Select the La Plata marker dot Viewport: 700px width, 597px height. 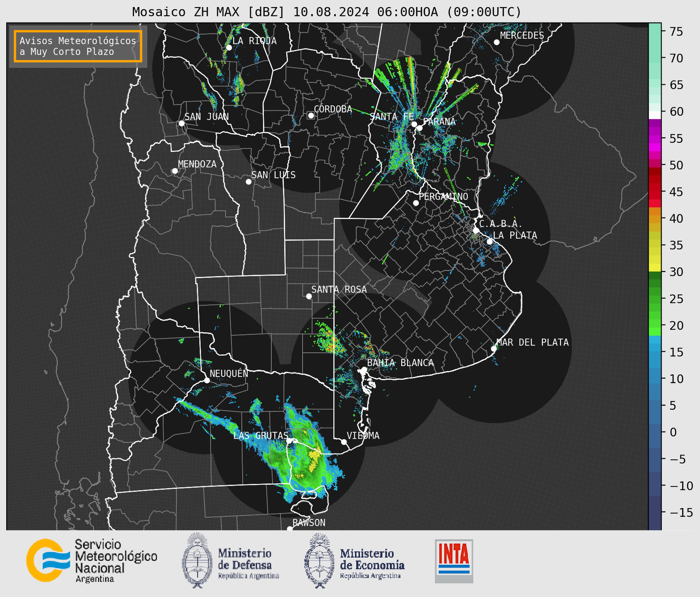point(490,242)
